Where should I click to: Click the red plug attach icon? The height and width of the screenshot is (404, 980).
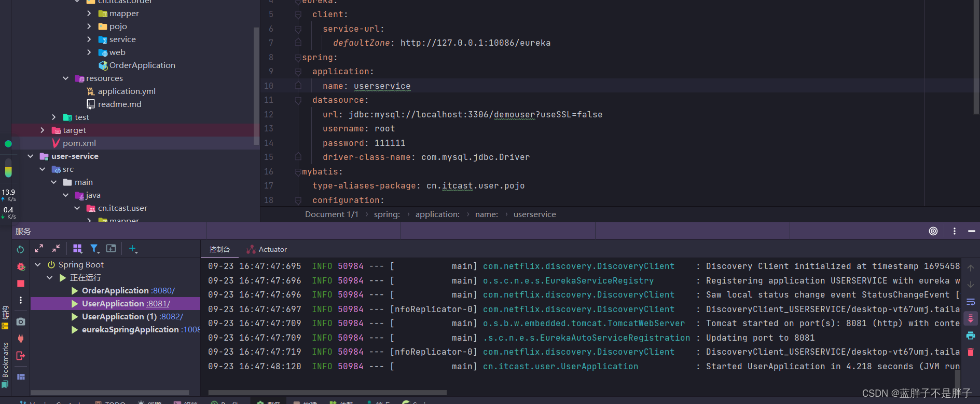coord(21,339)
